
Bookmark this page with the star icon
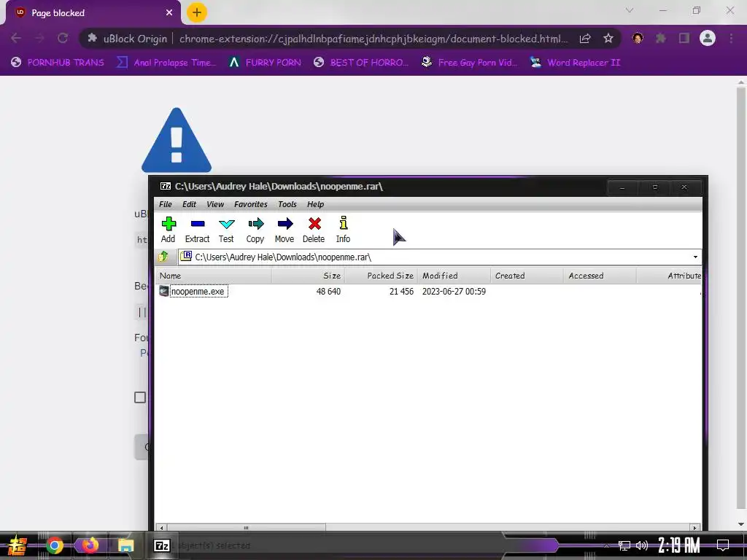[608, 39]
